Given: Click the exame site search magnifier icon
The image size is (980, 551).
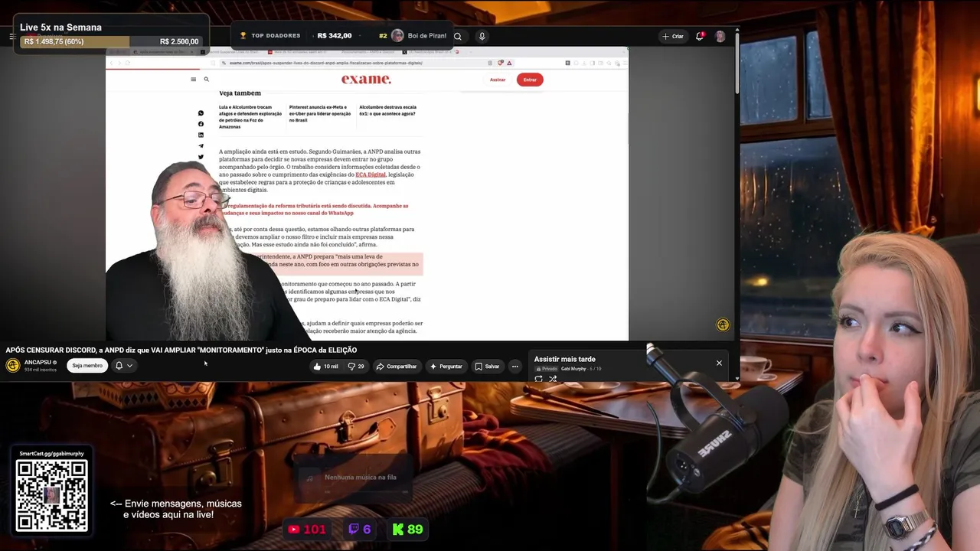Looking at the screenshot, I should coord(206,80).
